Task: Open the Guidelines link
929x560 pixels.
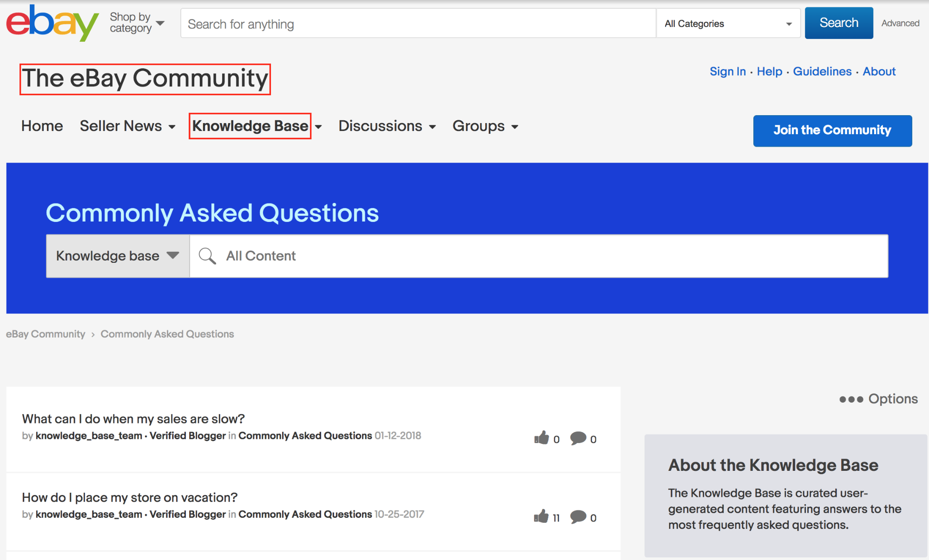Action: (x=822, y=72)
